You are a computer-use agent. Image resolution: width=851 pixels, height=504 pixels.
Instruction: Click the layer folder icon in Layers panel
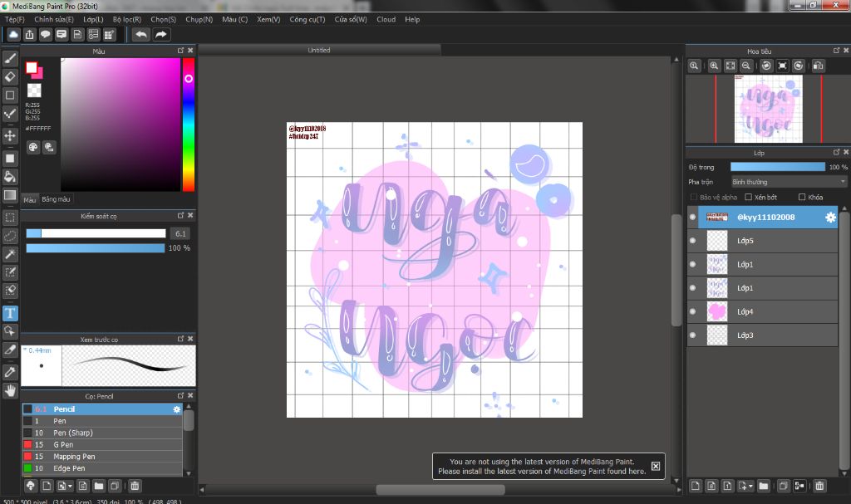pos(764,486)
